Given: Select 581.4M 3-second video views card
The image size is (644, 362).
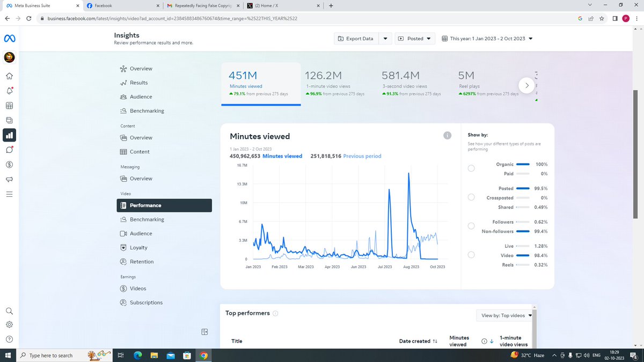Looking at the screenshot, I should click(x=412, y=83).
